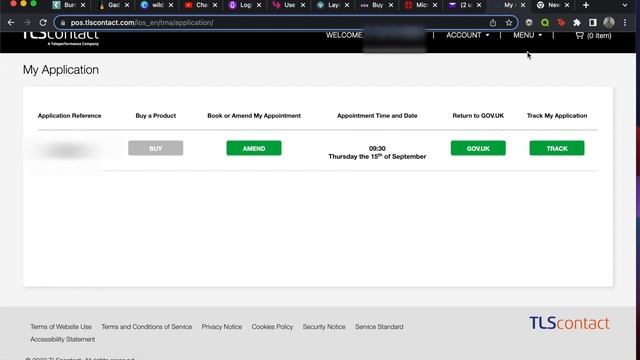Click the browser forward arrow
This screenshot has height=360, width=640.
click(x=27, y=22)
